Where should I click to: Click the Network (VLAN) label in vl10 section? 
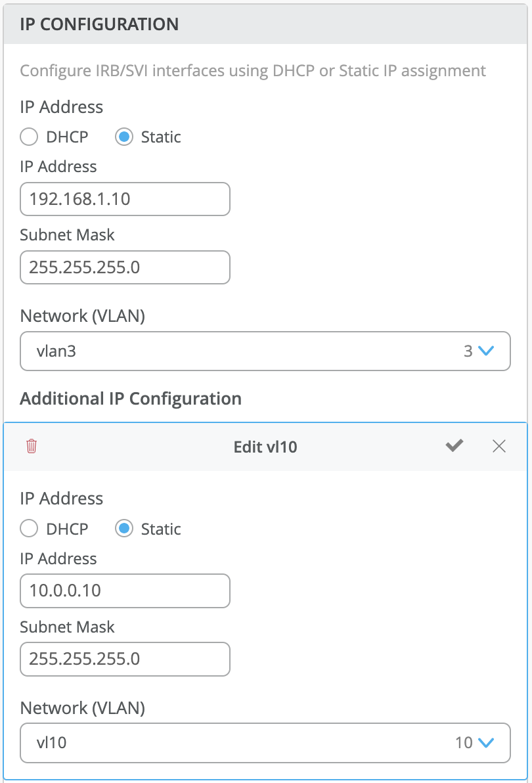pyautogui.click(x=83, y=707)
